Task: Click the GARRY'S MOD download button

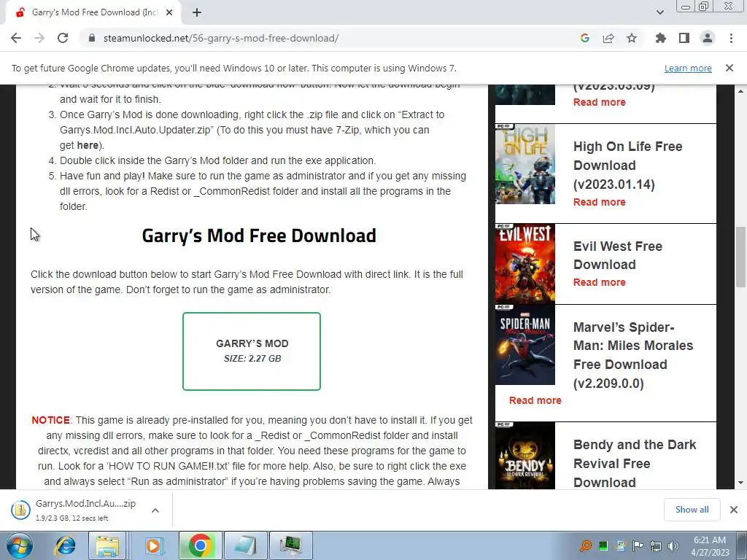Action: (252, 351)
